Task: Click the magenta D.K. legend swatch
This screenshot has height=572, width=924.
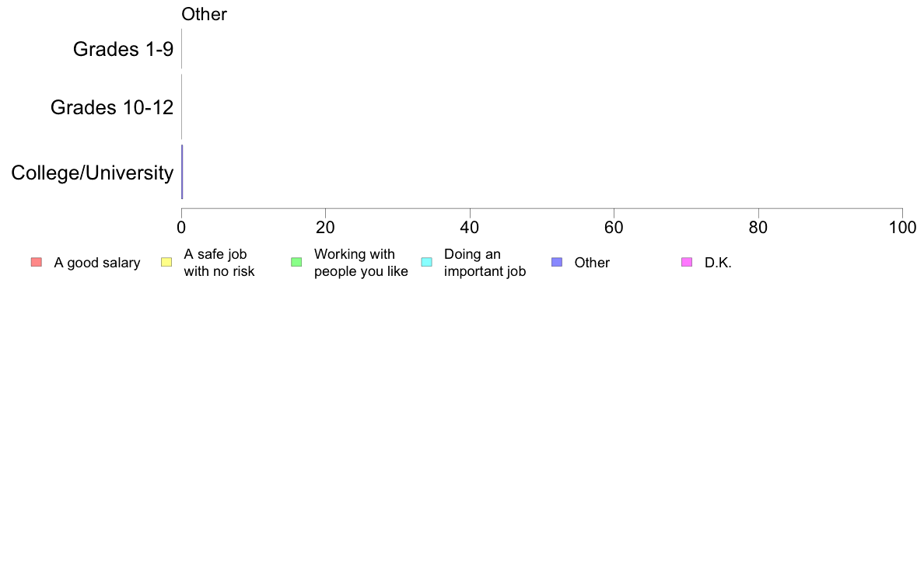Action: 687,262
